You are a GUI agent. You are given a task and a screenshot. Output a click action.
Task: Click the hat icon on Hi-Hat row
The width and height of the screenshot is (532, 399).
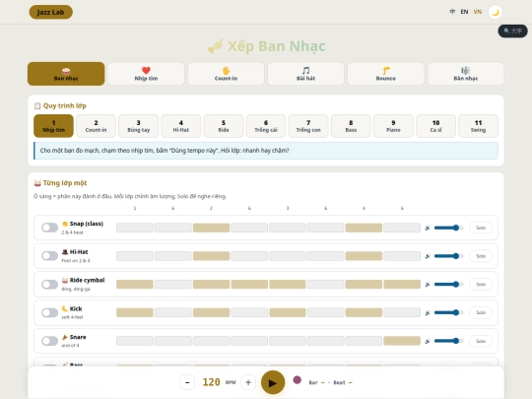pyautogui.click(x=65, y=252)
